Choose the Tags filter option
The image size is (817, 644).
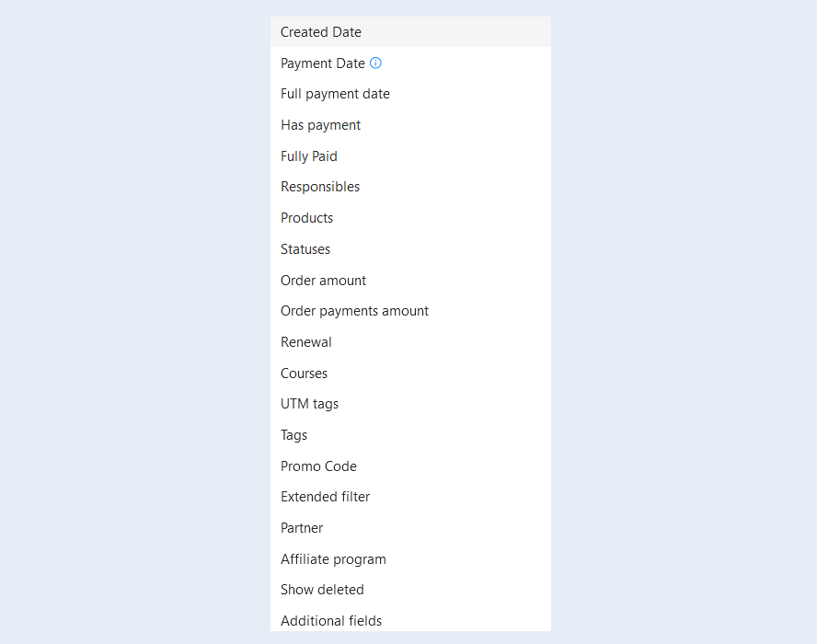(x=410, y=435)
